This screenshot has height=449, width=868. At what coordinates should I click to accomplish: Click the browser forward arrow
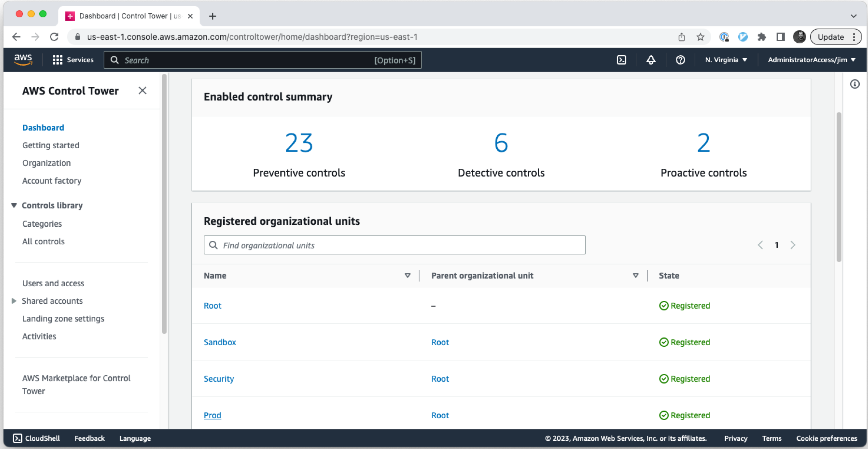[x=35, y=37]
